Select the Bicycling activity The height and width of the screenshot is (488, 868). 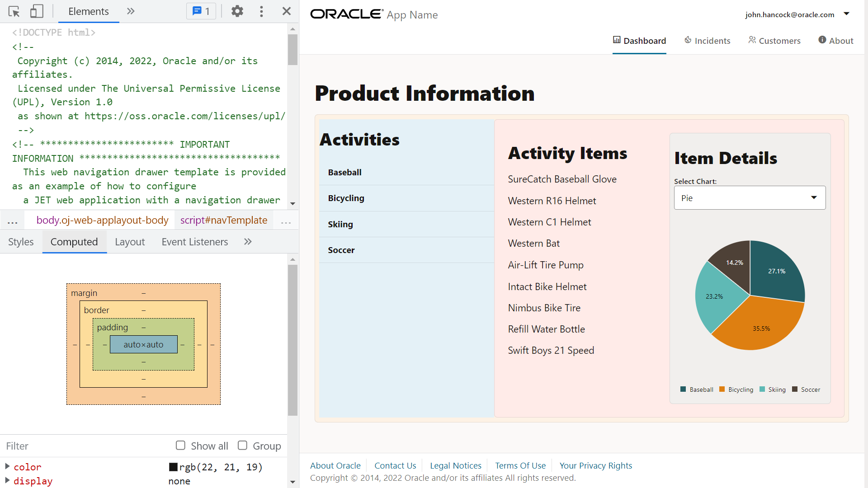click(x=406, y=198)
